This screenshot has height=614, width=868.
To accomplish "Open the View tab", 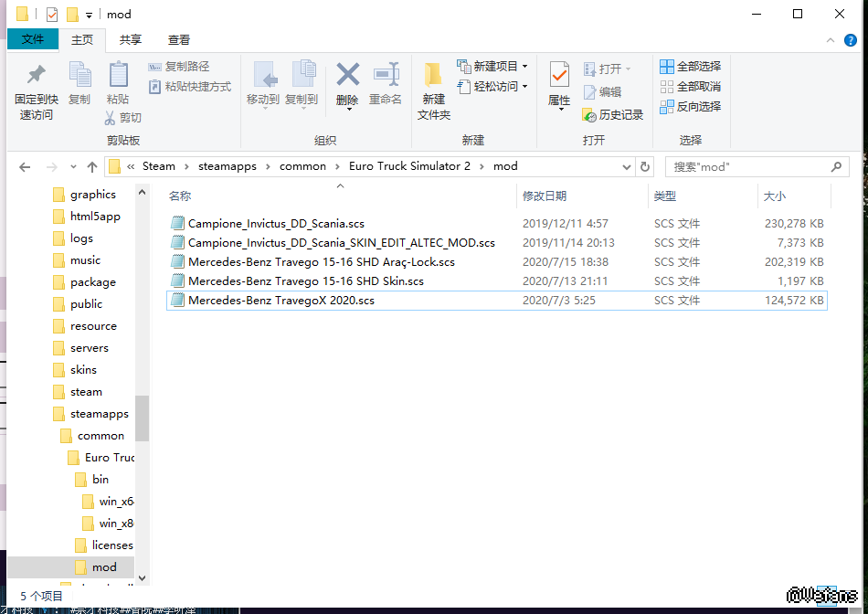I will [179, 40].
